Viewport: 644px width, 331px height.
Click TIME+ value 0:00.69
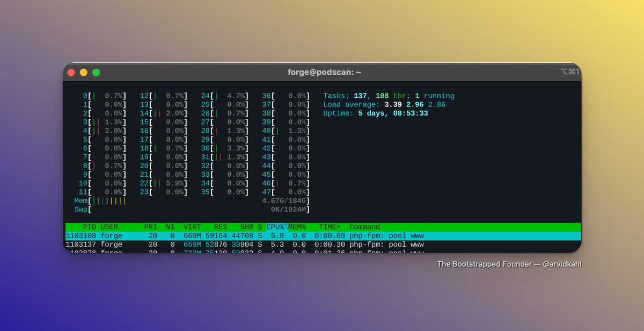click(330, 236)
